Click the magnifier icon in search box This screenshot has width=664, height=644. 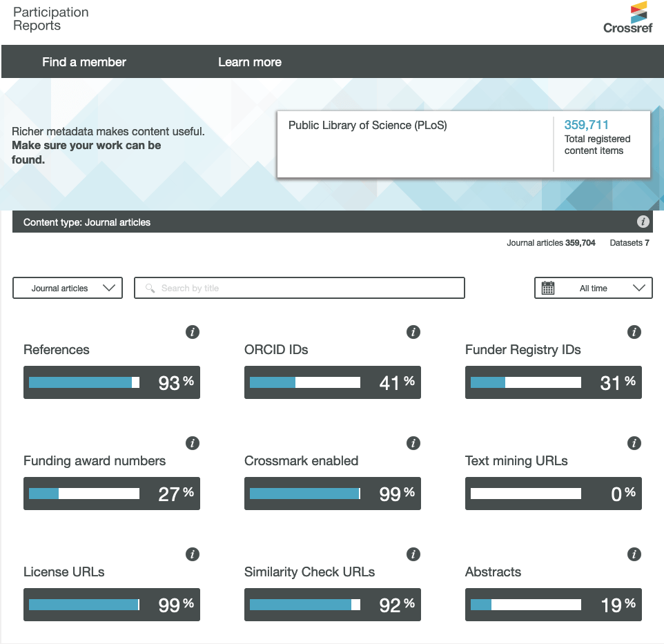tap(150, 289)
